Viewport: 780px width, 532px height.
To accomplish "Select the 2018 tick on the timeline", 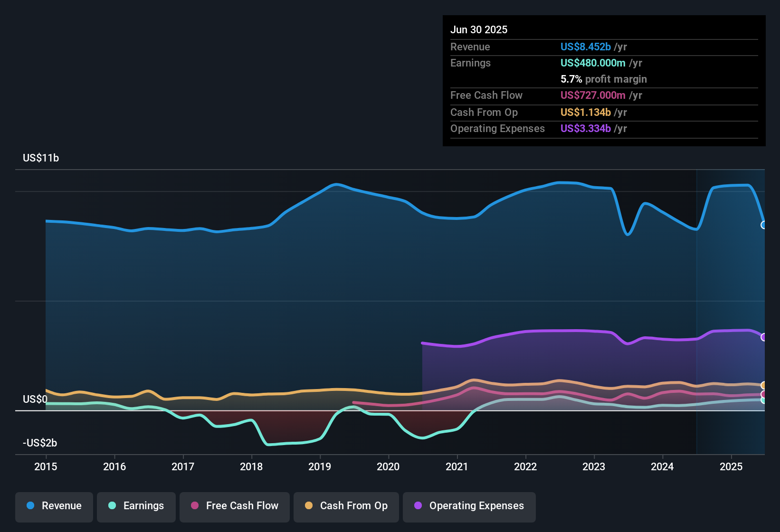I will 251,466.
